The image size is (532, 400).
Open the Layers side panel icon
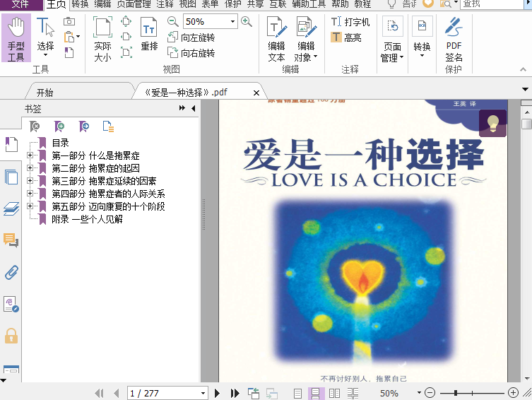point(11,208)
